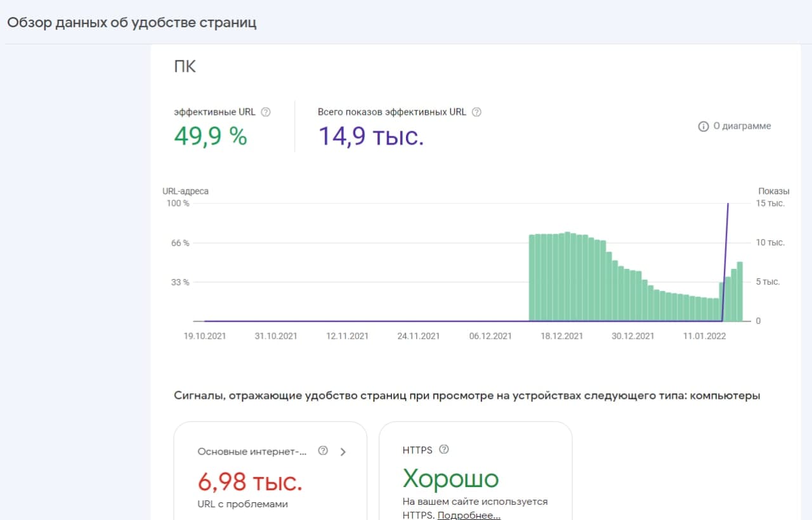Switch to the ПК section
The width and height of the screenshot is (812, 520).
(x=185, y=66)
